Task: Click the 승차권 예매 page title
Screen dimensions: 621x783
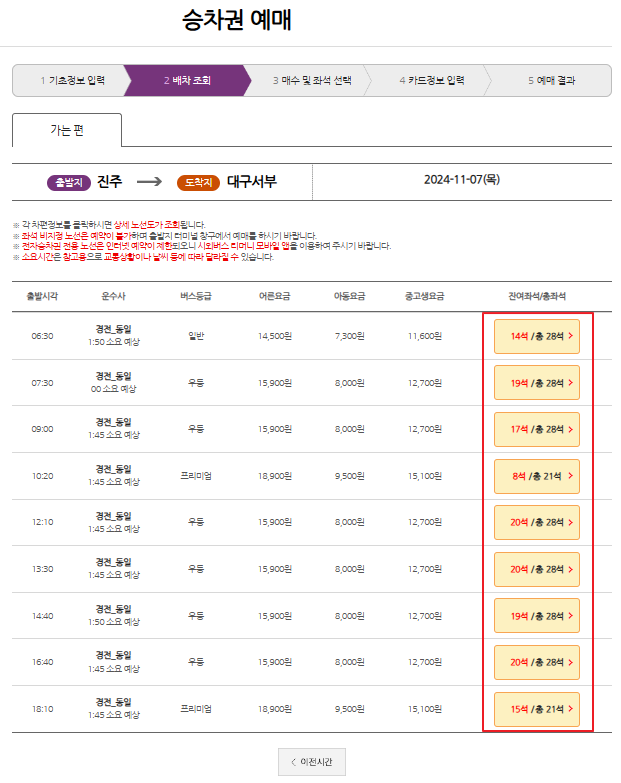Action: pyautogui.click(x=237, y=20)
